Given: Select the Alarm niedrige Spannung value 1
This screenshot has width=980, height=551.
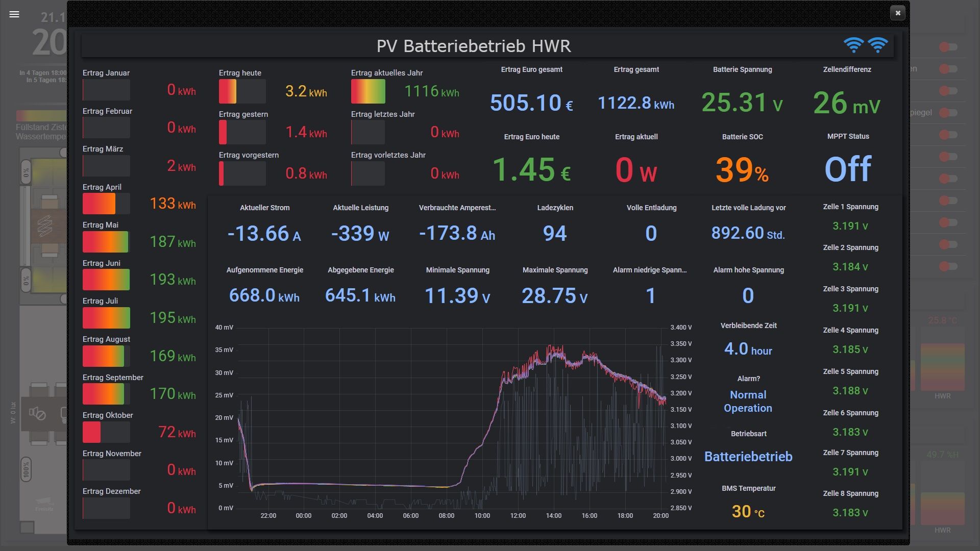Looking at the screenshot, I should click(x=650, y=296).
